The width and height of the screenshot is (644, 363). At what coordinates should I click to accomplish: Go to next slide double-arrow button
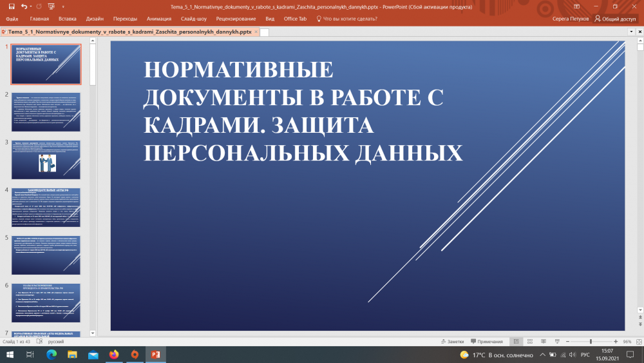tap(640, 324)
